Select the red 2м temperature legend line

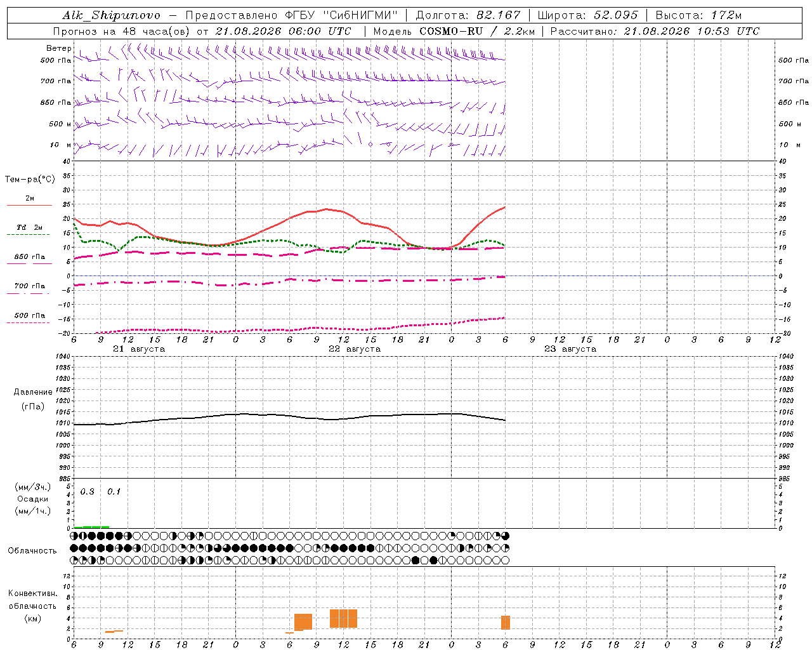click(x=29, y=205)
